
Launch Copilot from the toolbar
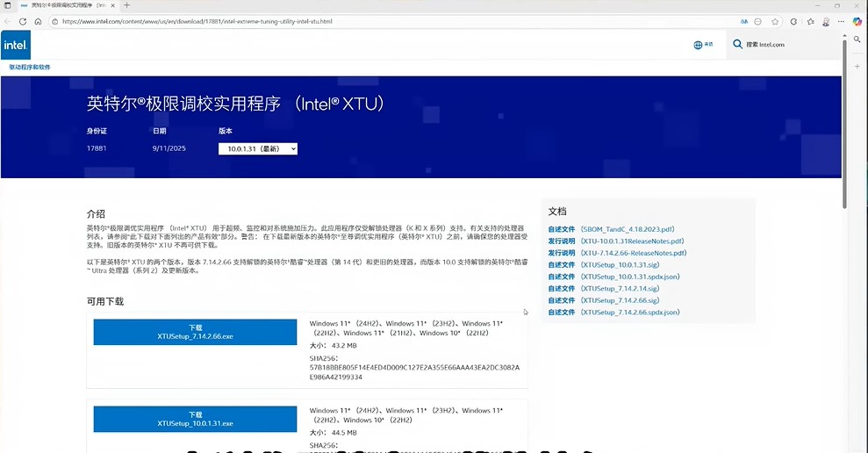pyautogui.click(x=857, y=22)
